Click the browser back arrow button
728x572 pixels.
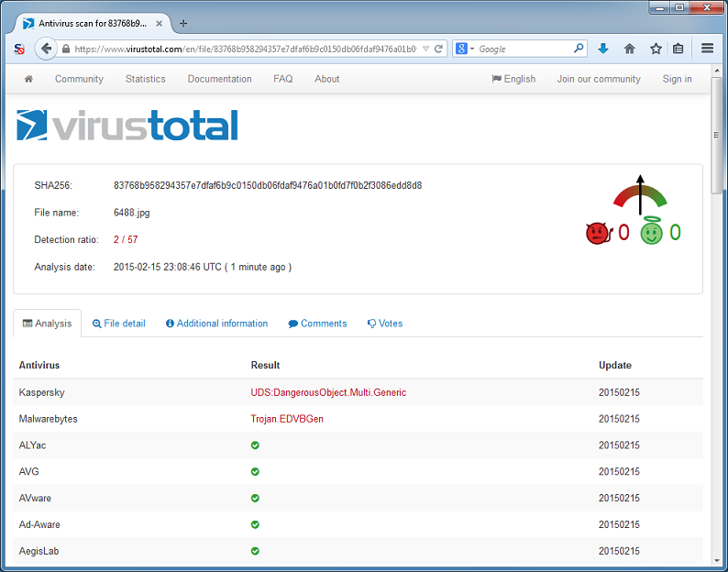[46, 49]
